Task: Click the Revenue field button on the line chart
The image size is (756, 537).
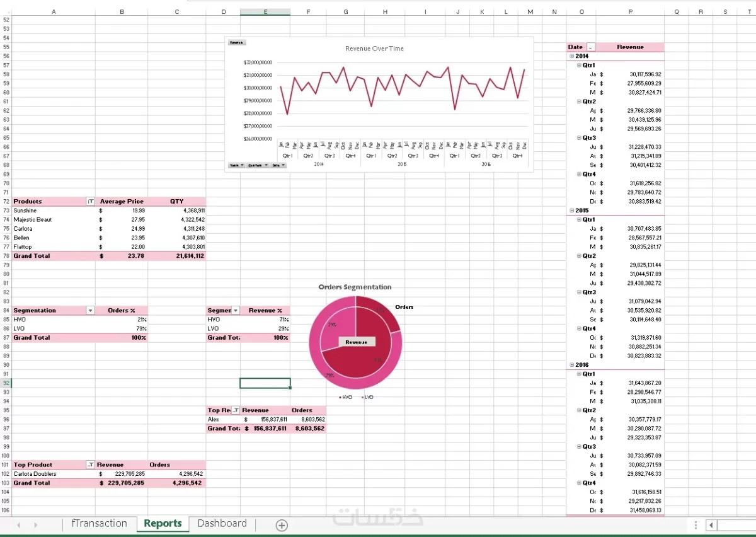Action: (x=236, y=42)
